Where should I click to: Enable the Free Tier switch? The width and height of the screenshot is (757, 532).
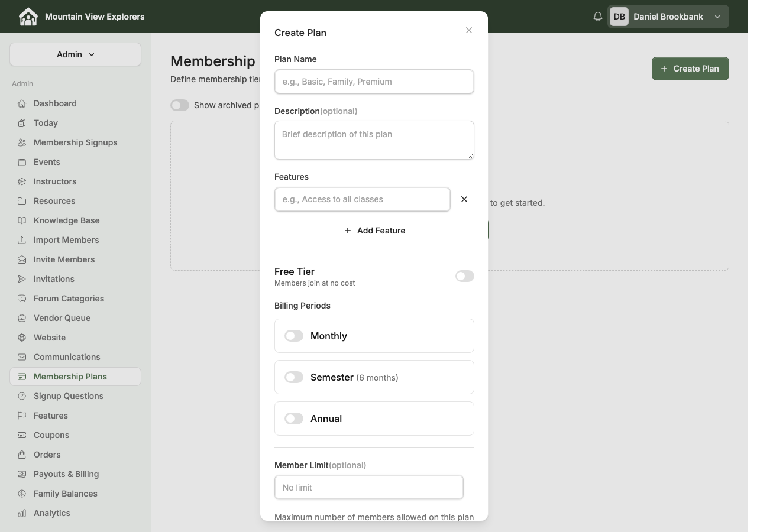tap(465, 276)
